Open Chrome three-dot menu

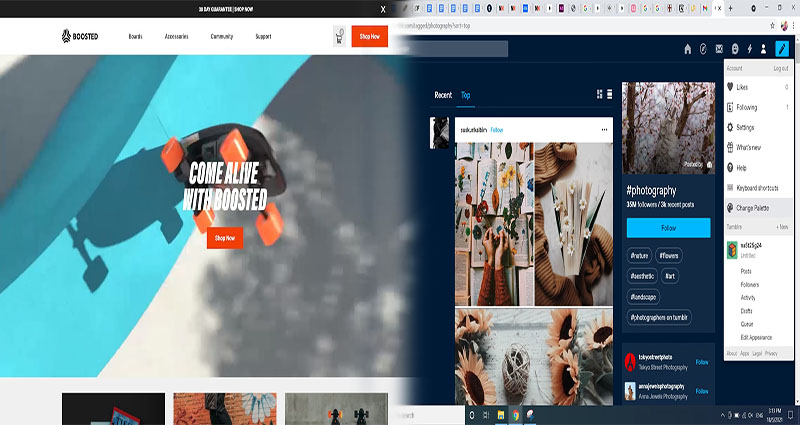tap(794, 26)
